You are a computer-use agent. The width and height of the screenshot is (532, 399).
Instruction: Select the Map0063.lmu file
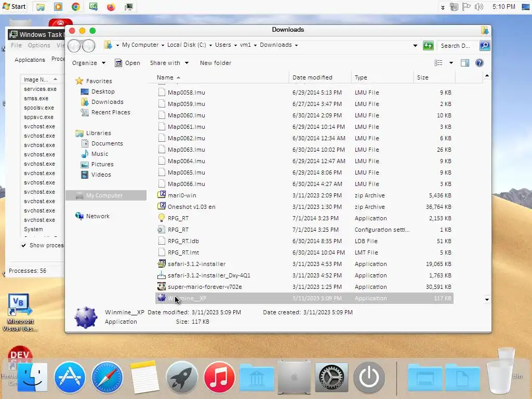pos(304,150)
